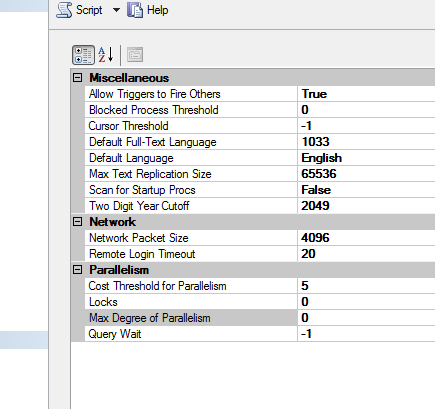Edit Cursor Threshold value -1

point(366,126)
